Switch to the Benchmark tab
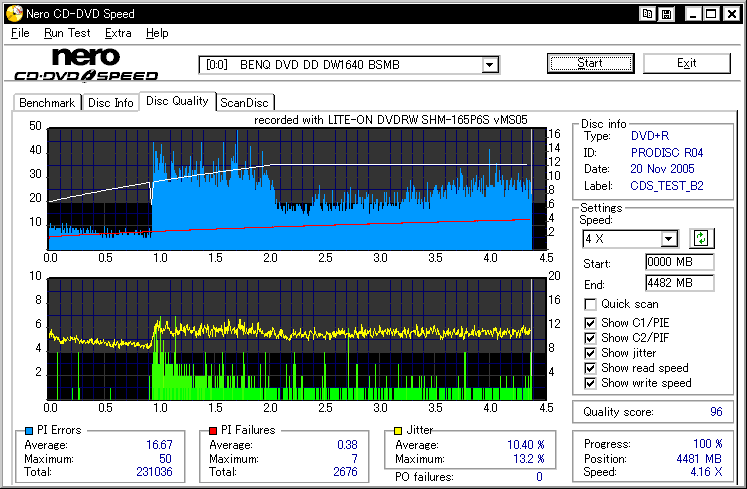The image size is (747, 489). coord(47,102)
